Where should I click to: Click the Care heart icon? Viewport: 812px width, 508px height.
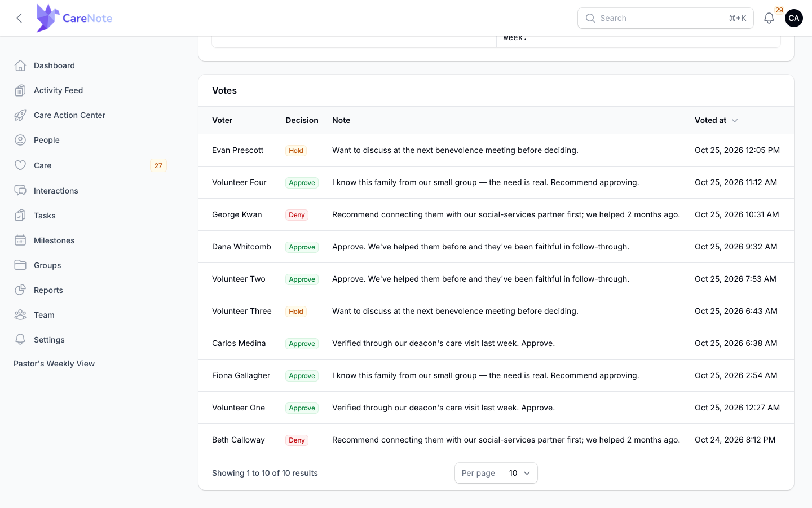click(20, 165)
